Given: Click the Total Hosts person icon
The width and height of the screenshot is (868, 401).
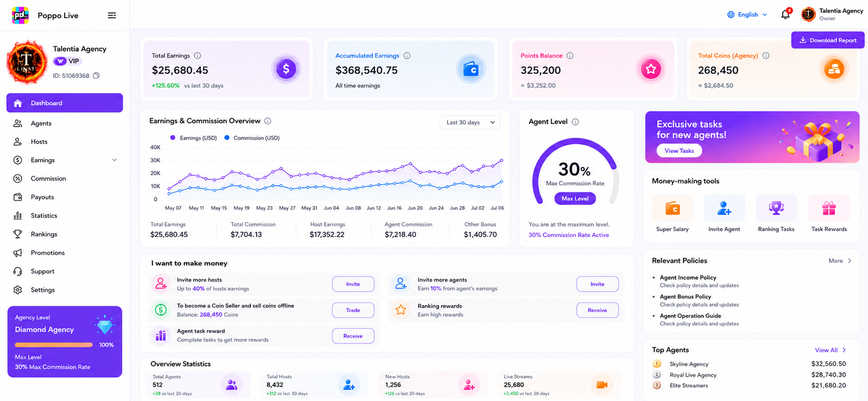Looking at the screenshot, I should (x=349, y=385).
